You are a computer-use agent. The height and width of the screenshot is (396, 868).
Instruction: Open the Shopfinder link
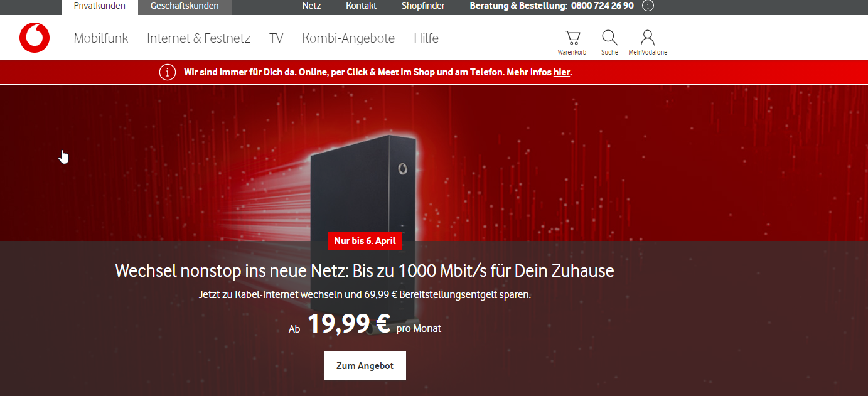click(x=423, y=6)
